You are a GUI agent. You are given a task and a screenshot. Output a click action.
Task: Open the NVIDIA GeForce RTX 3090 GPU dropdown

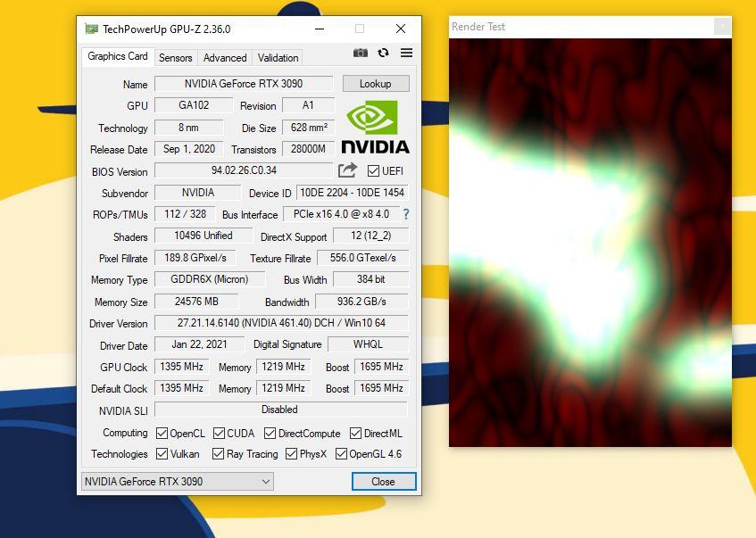(178, 482)
